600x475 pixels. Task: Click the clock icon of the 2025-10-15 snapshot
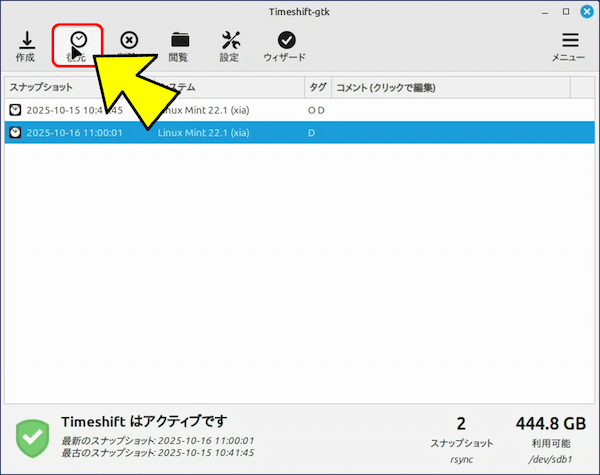(x=15, y=110)
